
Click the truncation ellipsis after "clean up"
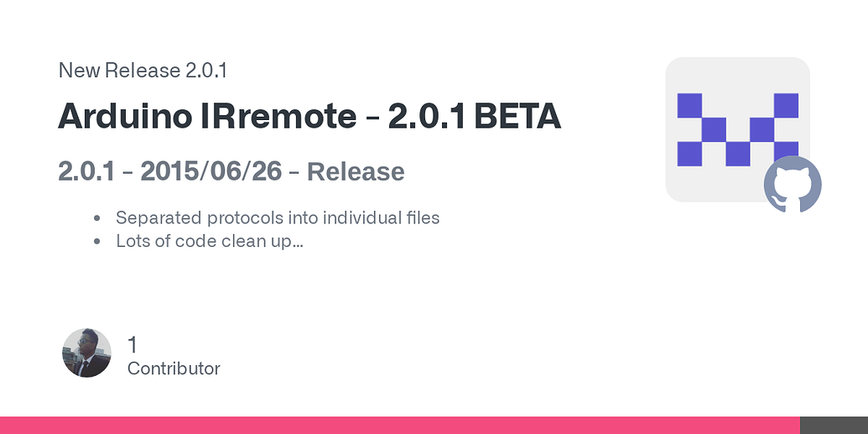point(298,242)
